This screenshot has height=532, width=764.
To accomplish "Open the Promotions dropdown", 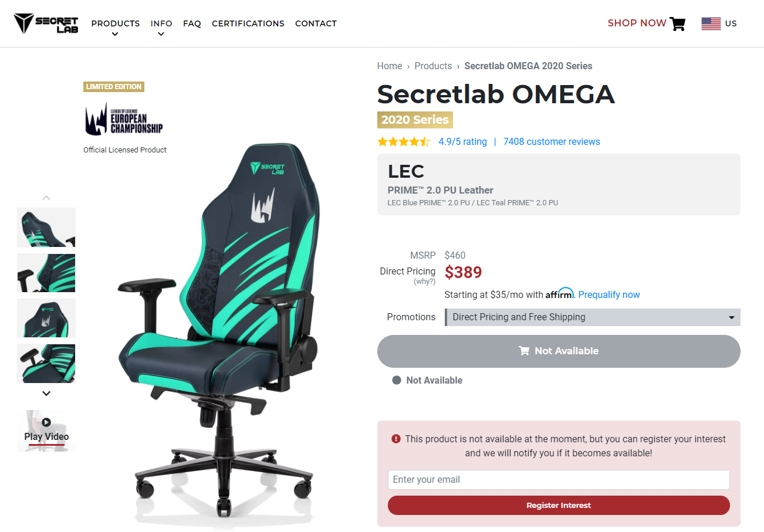I will tap(593, 317).
